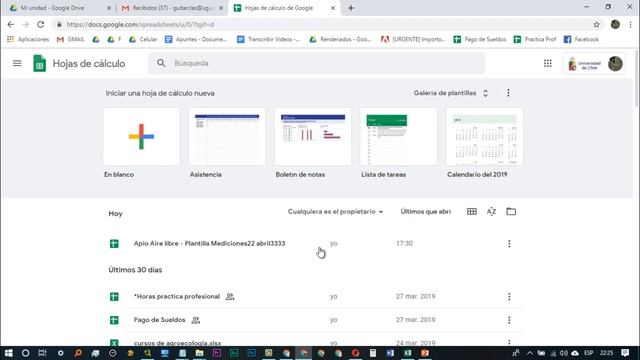This screenshot has height=360, width=640.
Task: Click the Hoy section heading
Action: tap(116, 213)
